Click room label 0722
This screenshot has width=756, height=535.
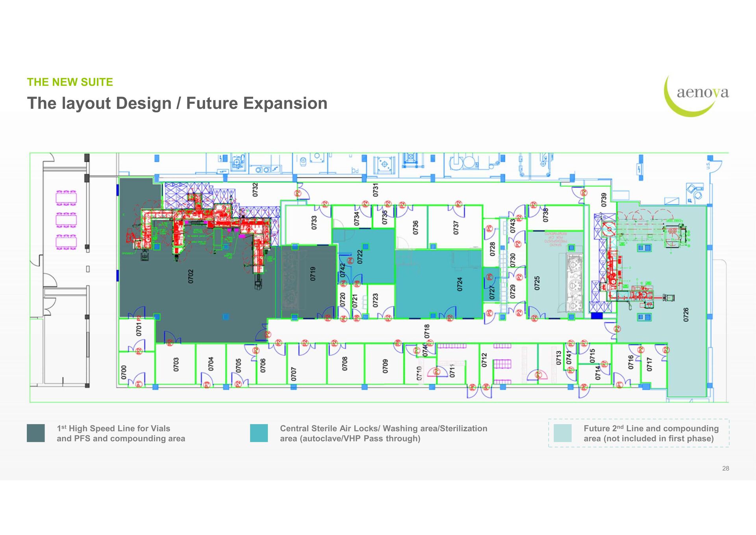359,257
